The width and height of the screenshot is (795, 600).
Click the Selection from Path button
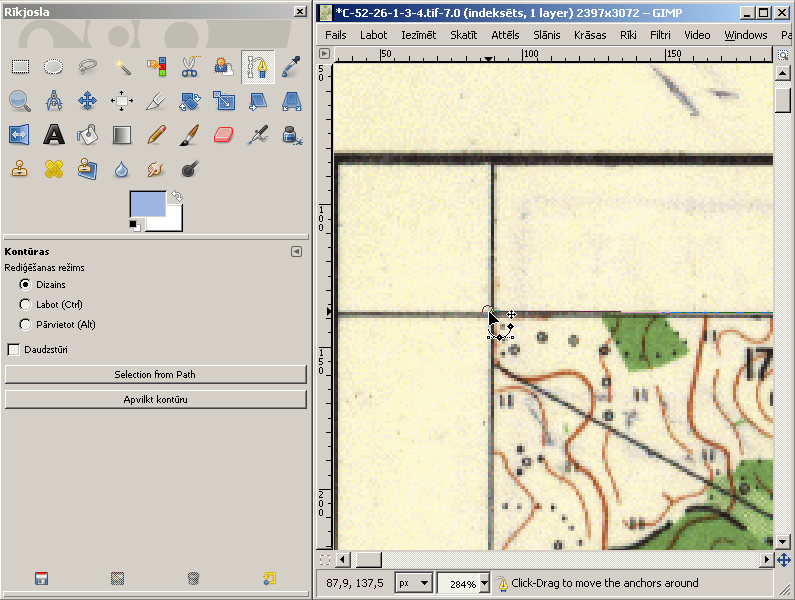156,374
